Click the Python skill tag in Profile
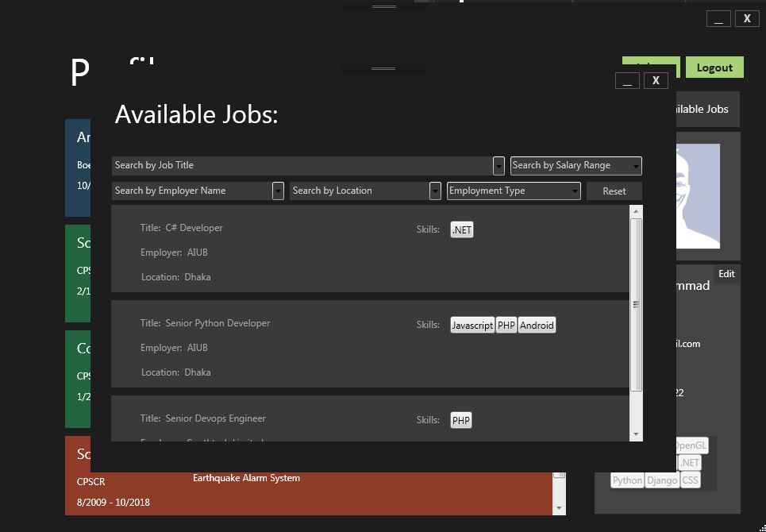Screen dimensions: 766x532 click(x=627, y=480)
